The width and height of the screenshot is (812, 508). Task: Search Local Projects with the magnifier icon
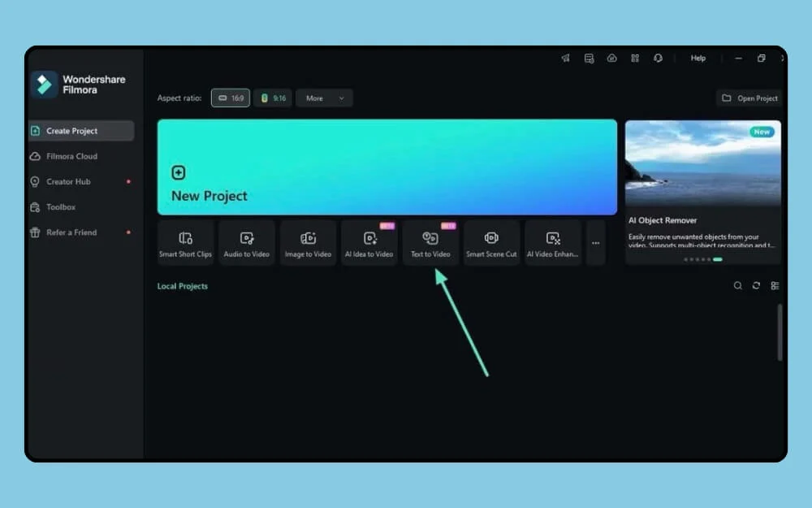pyautogui.click(x=737, y=285)
